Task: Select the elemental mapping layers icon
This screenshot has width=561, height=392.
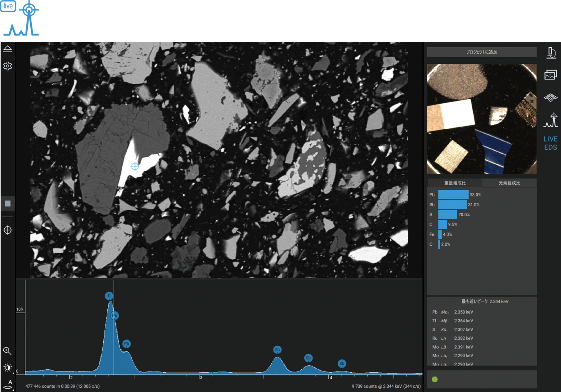Action: 550,97
